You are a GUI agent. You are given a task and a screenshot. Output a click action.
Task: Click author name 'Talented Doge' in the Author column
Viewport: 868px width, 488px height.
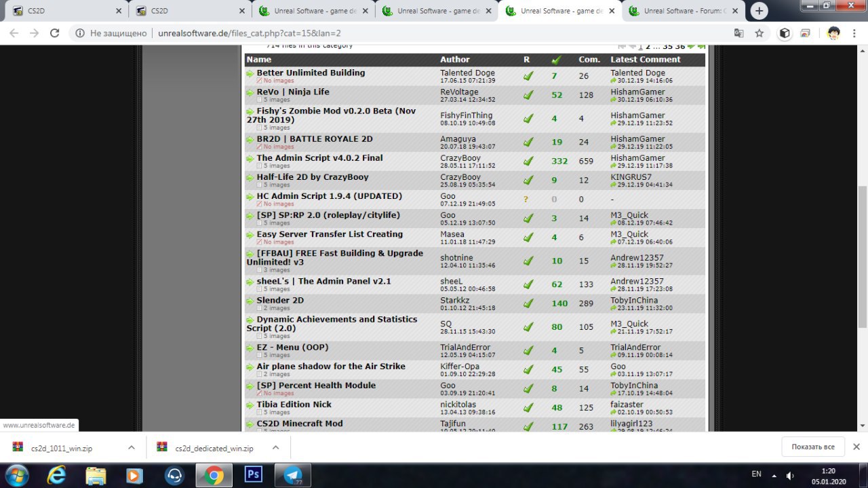(467, 73)
